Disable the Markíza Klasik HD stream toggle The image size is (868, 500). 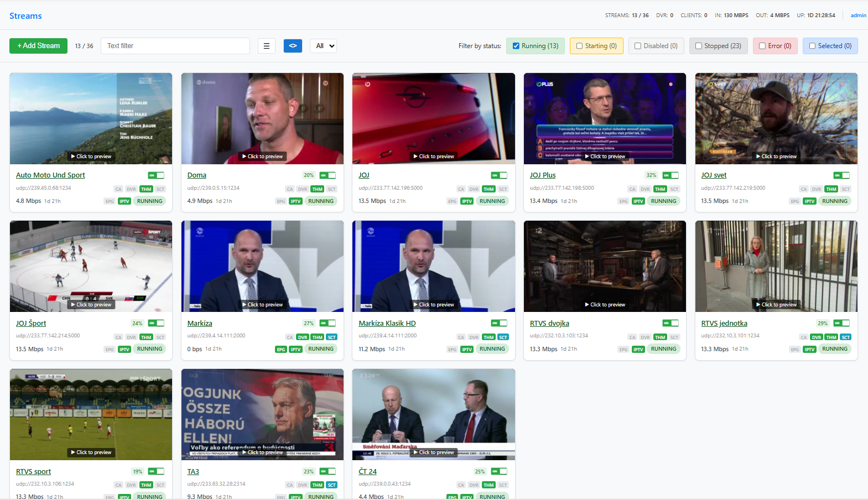pos(499,323)
